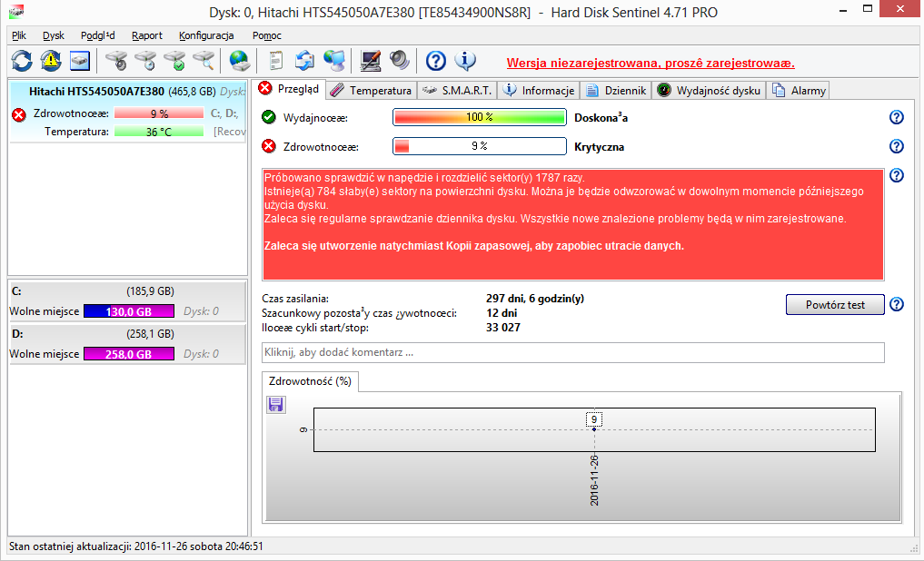Click the globe and monitor network icon
The image size is (924, 561).
point(334,61)
